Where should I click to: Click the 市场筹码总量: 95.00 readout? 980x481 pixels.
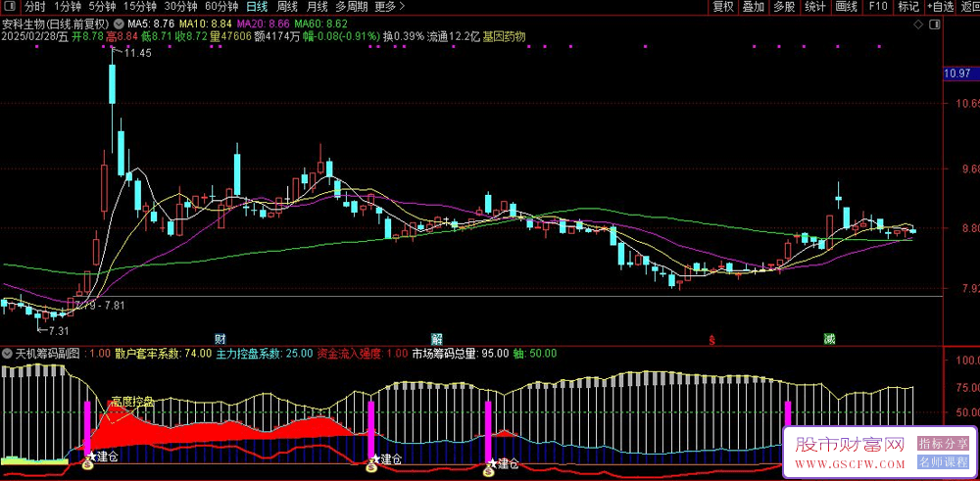point(460,354)
